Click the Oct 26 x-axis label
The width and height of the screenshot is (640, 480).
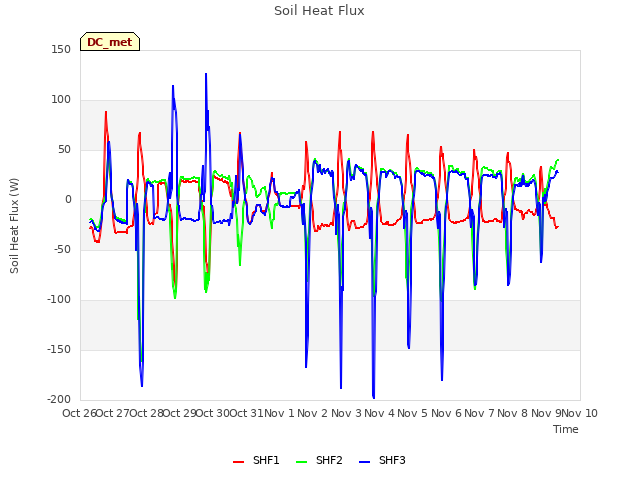tap(79, 413)
